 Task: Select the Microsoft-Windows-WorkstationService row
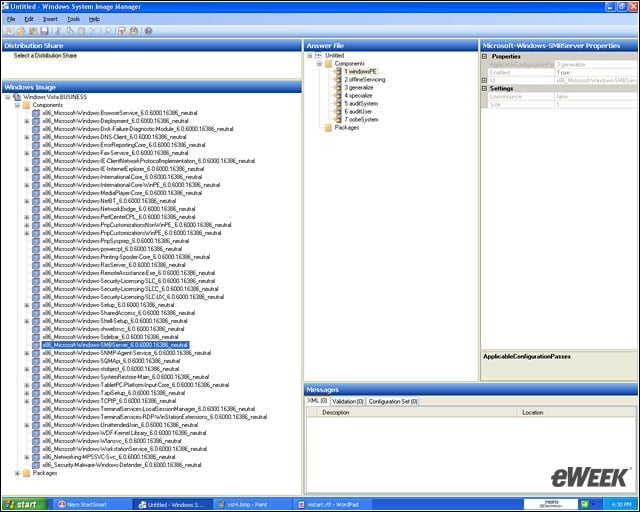pyautogui.click(x=124, y=449)
